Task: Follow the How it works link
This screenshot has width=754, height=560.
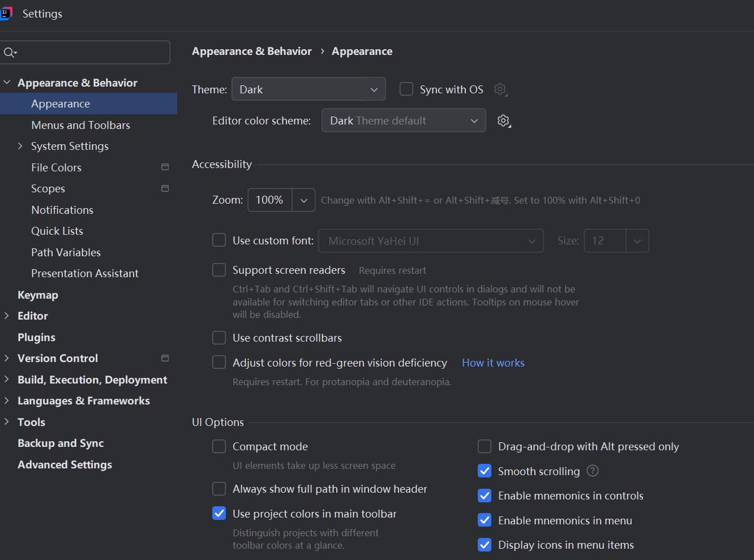Action: pos(493,363)
